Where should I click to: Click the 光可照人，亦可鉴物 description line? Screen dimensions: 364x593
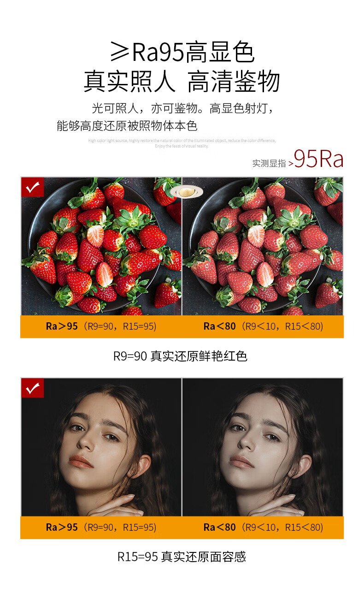183,109
